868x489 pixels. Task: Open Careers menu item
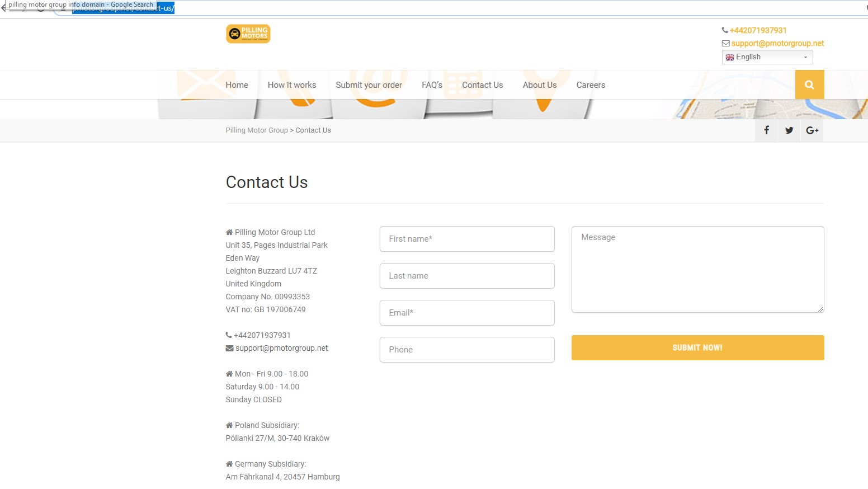(591, 85)
